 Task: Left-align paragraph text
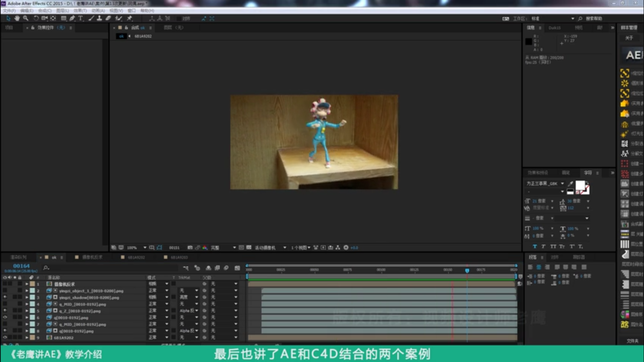pos(530,267)
